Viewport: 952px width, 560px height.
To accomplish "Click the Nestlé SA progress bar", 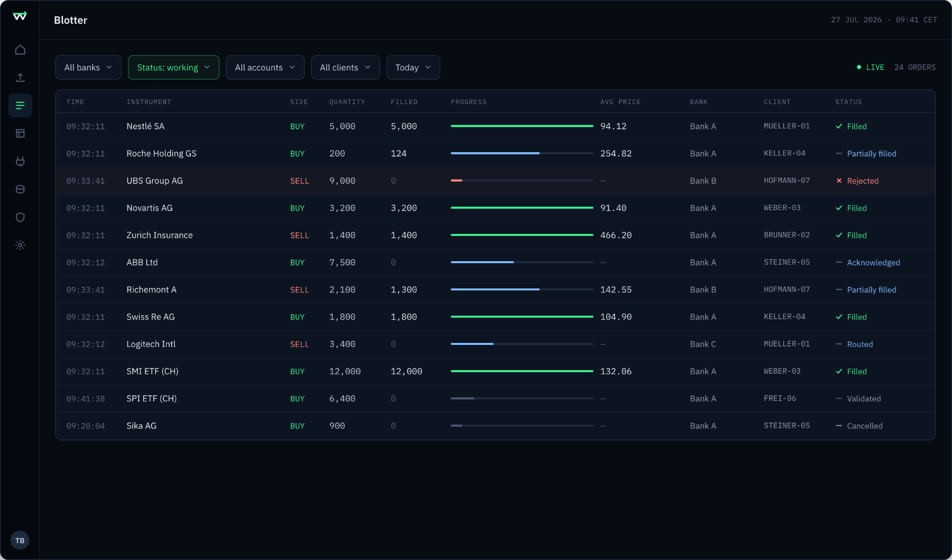I will (522, 126).
